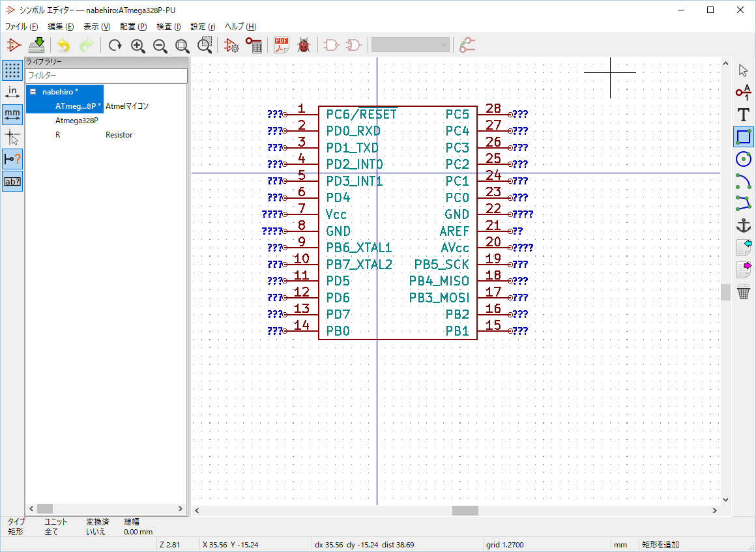This screenshot has height=552, width=756.
Task: Redo the last undone edit
Action: (86, 46)
